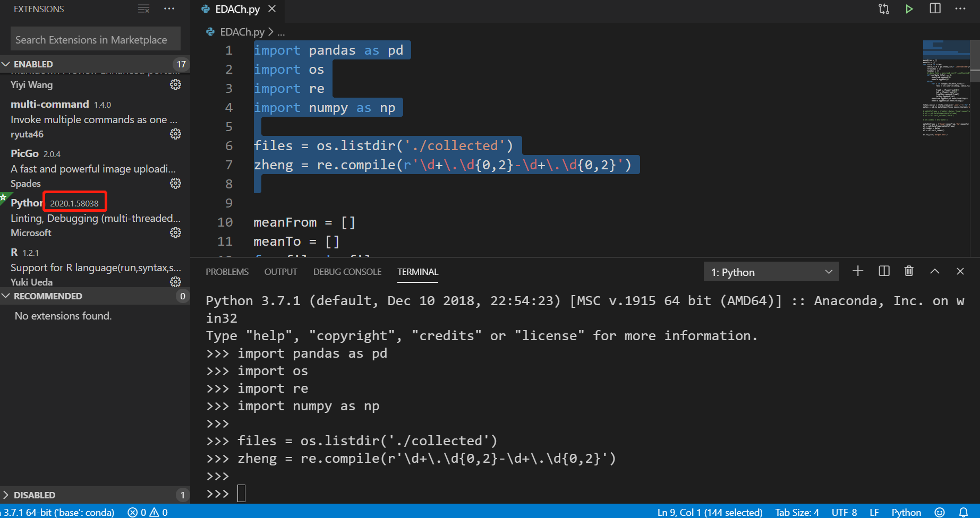The height and width of the screenshot is (518, 980).
Task: Switch to the DEBUG CONSOLE tab
Action: [347, 271]
